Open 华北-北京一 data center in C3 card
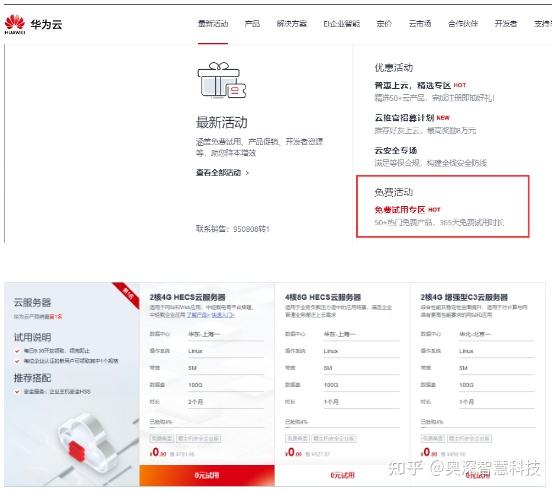The width and height of the screenshot is (555, 492). point(497,334)
